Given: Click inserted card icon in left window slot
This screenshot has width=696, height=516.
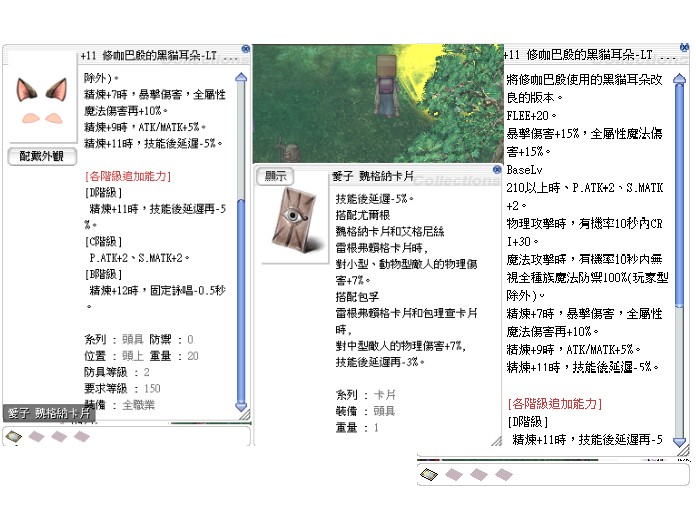Looking at the screenshot, I should pos(14,437).
